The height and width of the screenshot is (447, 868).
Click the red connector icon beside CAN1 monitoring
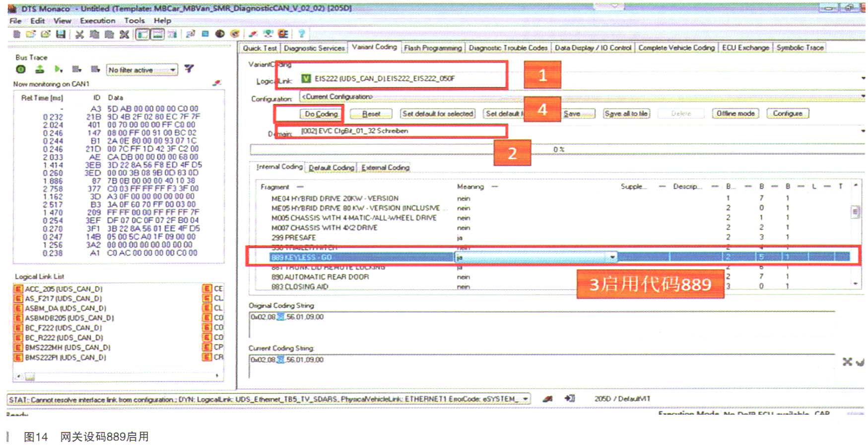tap(216, 83)
